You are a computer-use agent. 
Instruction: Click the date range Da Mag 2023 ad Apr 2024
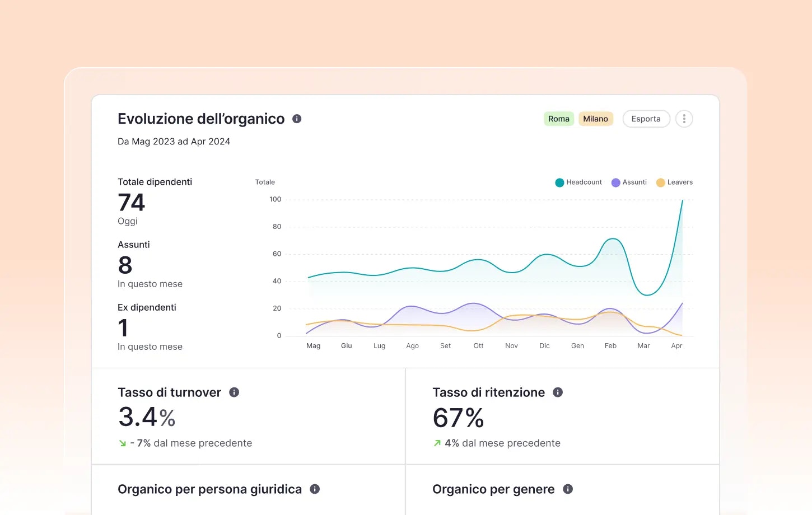click(174, 142)
